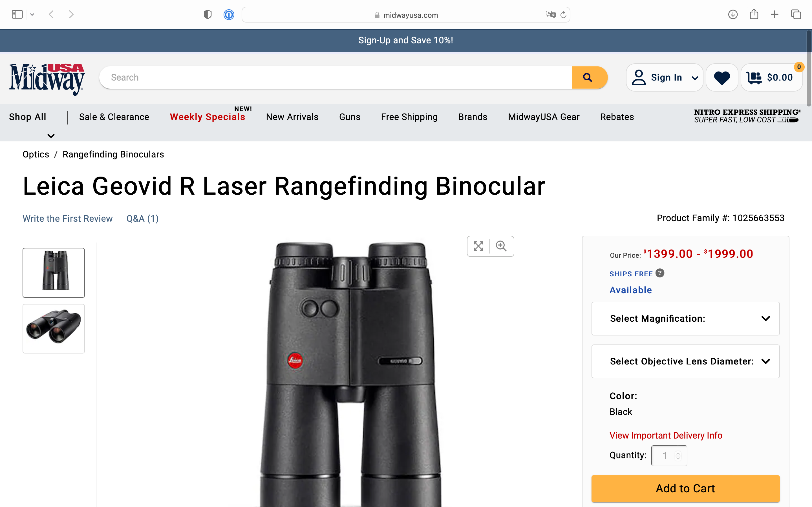Screen dimensions: 812x507
Task: Expand the Select Objective Lens Diameter dropdown
Action: click(x=685, y=361)
